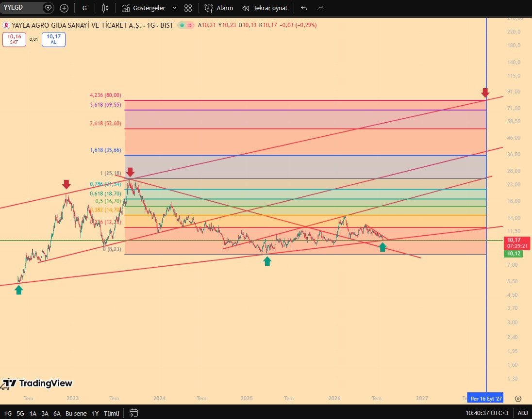The width and height of the screenshot is (532, 419).
Task: Open price scale settings gear icon
Action: pyautogui.click(x=518, y=398)
